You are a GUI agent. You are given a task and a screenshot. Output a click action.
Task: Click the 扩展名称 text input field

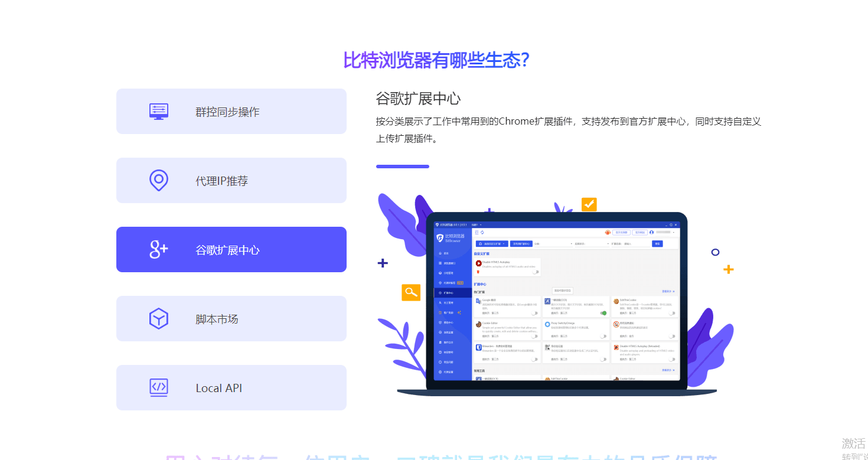[x=637, y=243]
